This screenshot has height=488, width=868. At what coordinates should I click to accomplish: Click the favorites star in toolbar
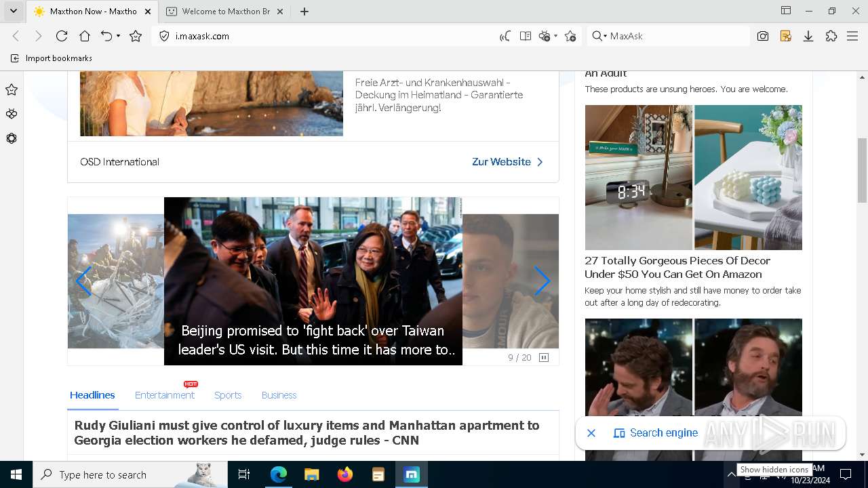pyautogui.click(x=136, y=36)
